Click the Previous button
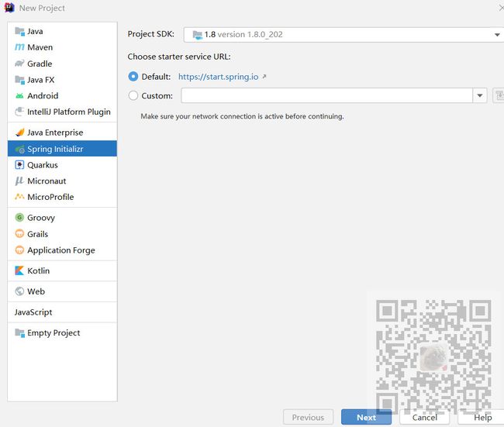Screen dimensions: 504x427 coord(308,418)
